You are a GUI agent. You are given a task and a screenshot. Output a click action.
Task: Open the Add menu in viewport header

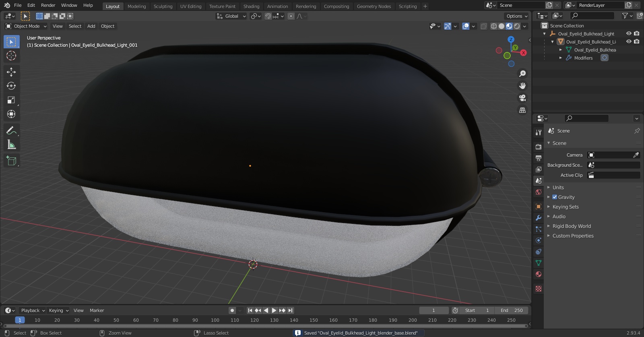coord(91,26)
